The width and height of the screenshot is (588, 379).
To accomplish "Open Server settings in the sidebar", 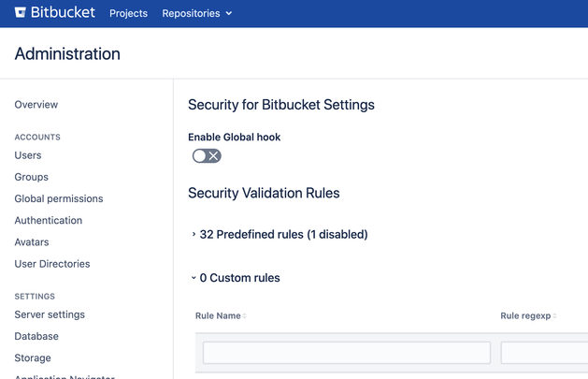I will 50,314.
